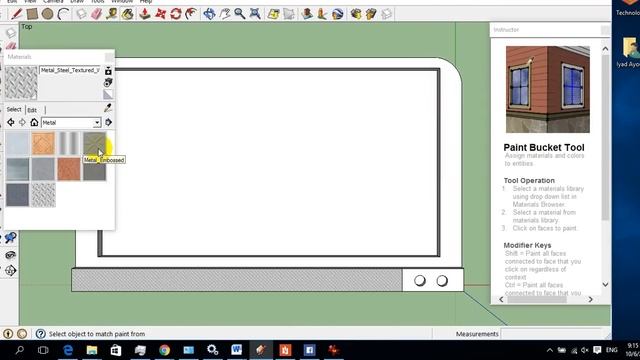This screenshot has width=640, height=360.
Task: Open Microsoft Word from taskbar
Action: tap(236, 350)
